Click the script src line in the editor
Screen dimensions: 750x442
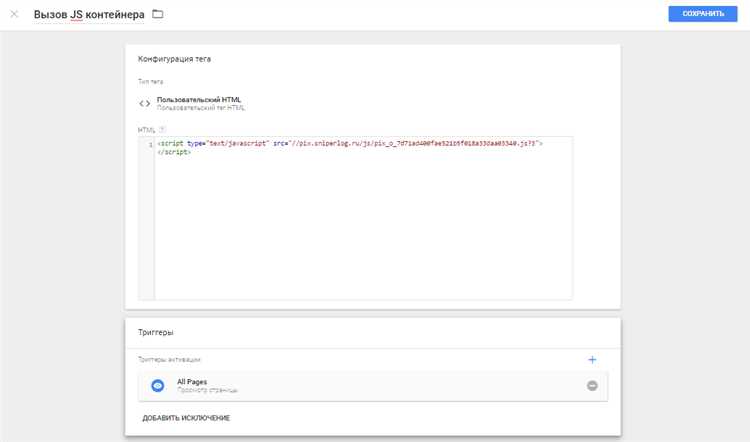pyautogui.click(x=350, y=143)
